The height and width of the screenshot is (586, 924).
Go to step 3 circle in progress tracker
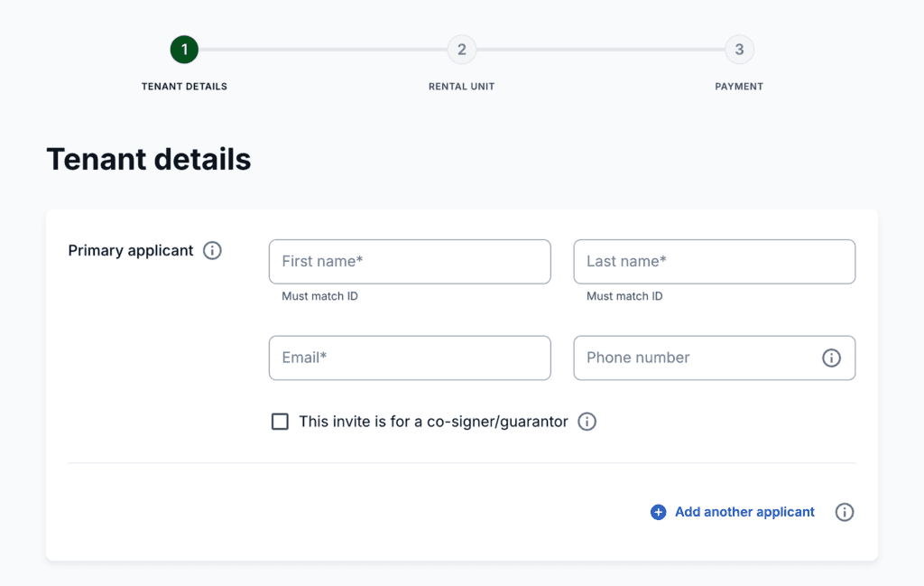click(x=739, y=50)
